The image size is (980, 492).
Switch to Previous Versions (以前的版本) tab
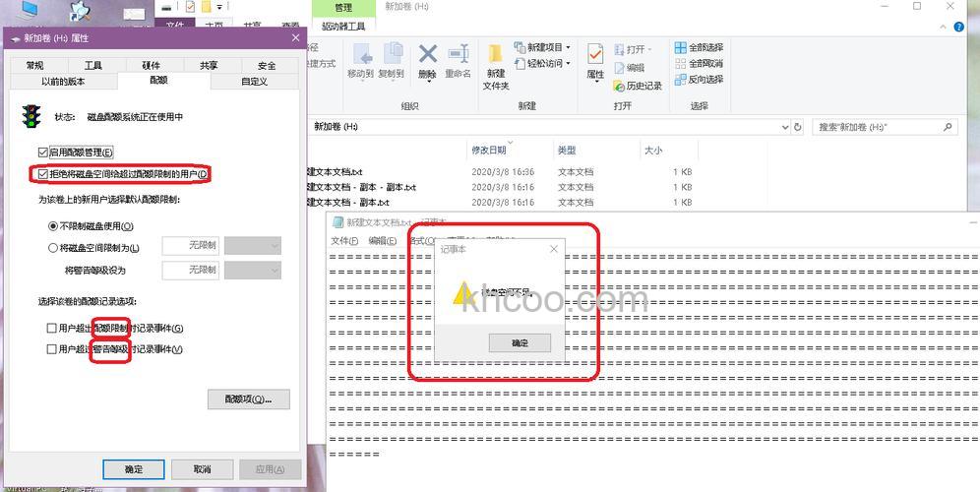63,82
